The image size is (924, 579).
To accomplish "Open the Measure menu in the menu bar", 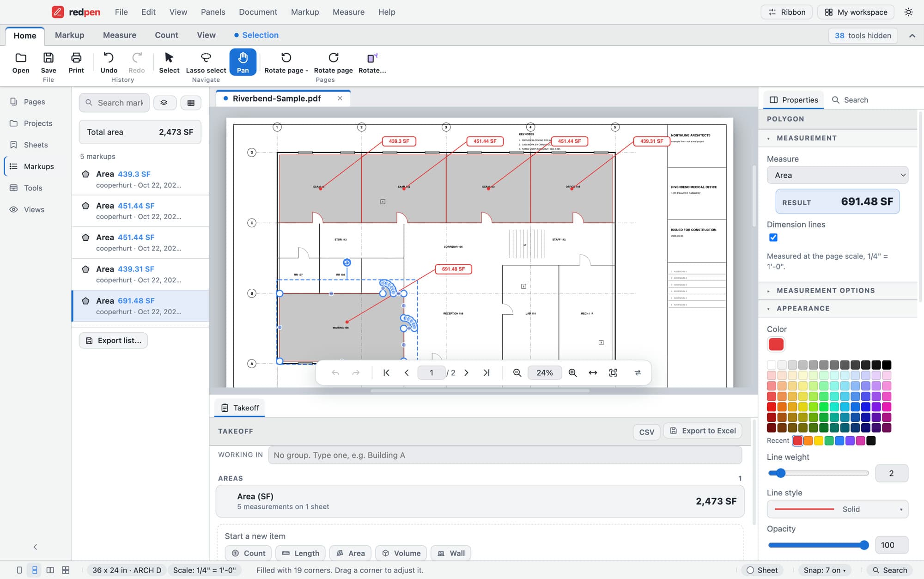I will [x=348, y=12].
